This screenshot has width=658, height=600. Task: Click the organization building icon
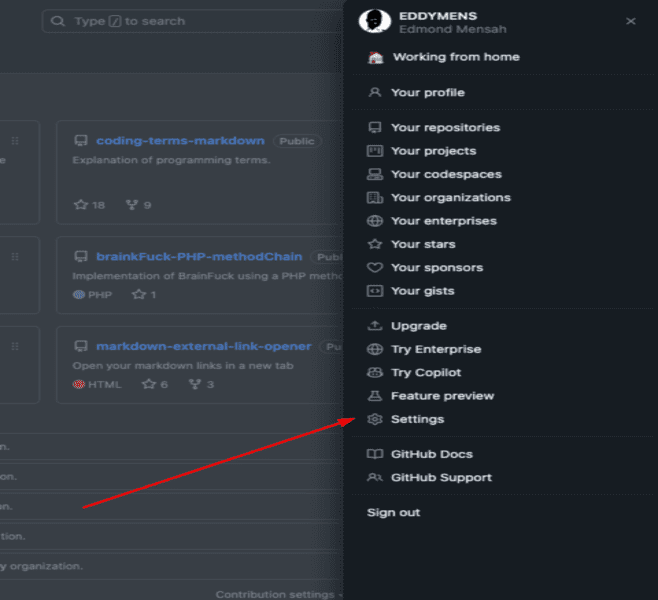375,197
